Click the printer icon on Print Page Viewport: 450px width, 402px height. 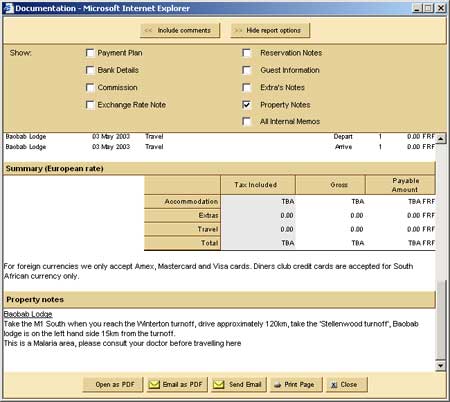[x=278, y=385]
